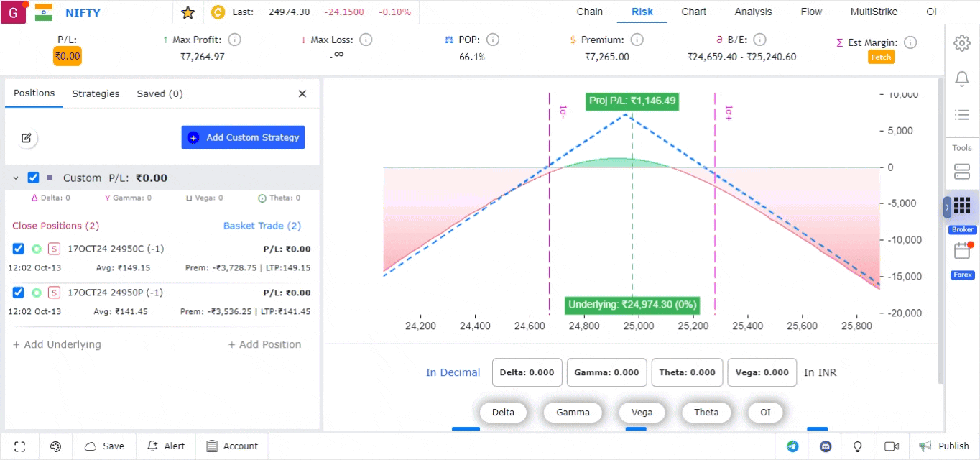Click the Fetch margin button

tap(881, 57)
